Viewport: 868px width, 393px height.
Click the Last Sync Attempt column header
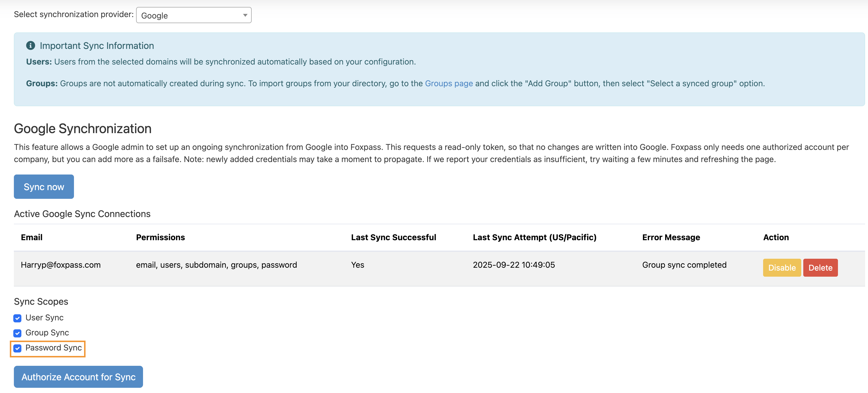(x=534, y=237)
